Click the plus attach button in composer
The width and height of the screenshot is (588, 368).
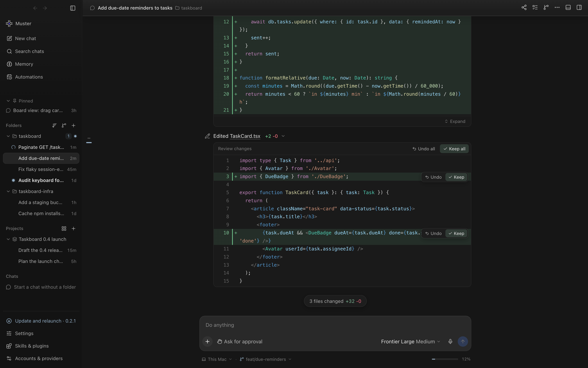point(207,342)
